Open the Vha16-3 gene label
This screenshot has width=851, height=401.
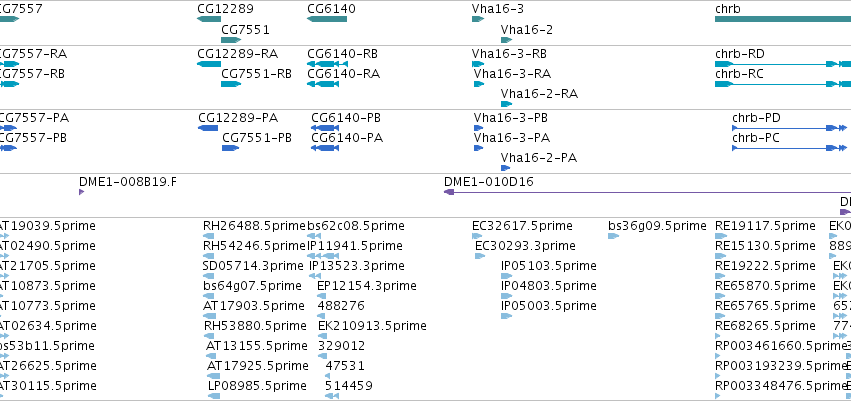(x=498, y=9)
